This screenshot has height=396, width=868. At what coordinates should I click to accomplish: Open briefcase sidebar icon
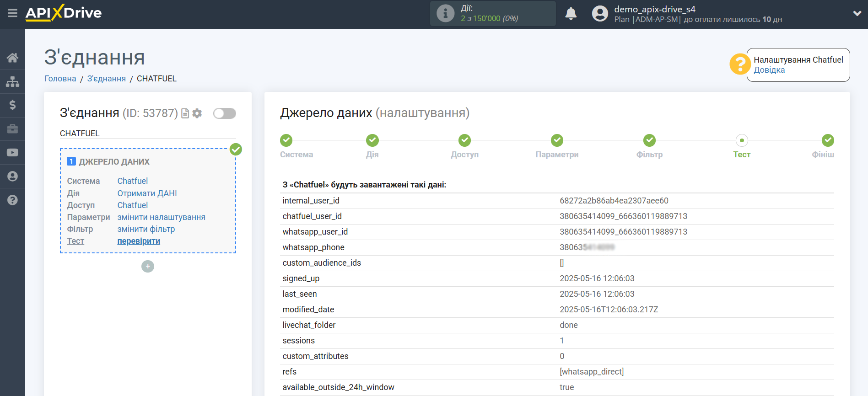[12, 129]
